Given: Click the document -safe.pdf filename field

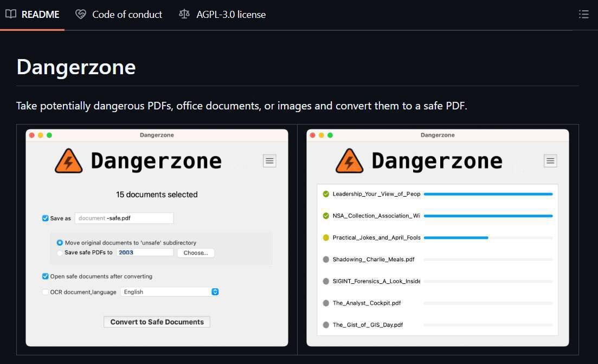Looking at the screenshot, I should click(124, 218).
